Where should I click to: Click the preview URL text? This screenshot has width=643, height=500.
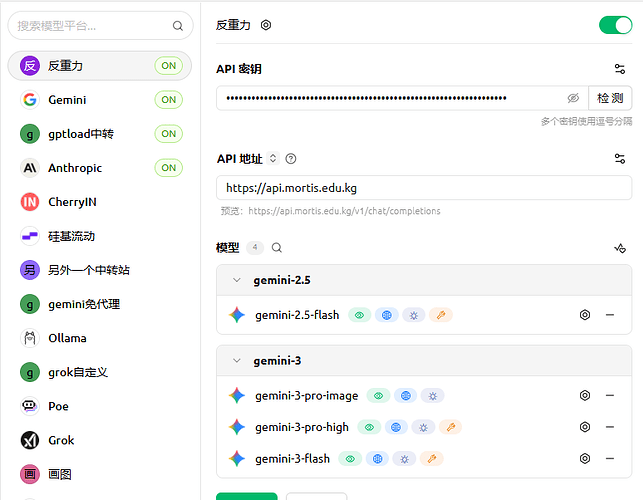(x=344, y=211)
